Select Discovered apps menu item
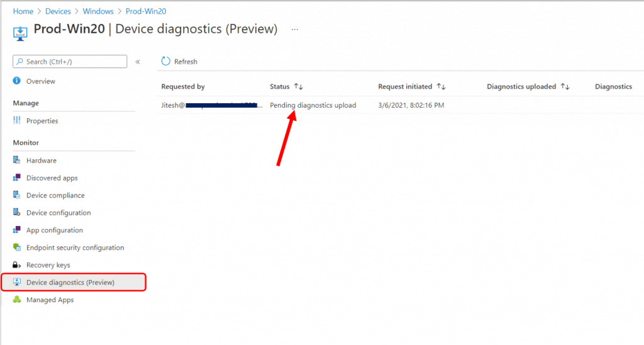The image size is (644, 345). click(x=52, y=178)
